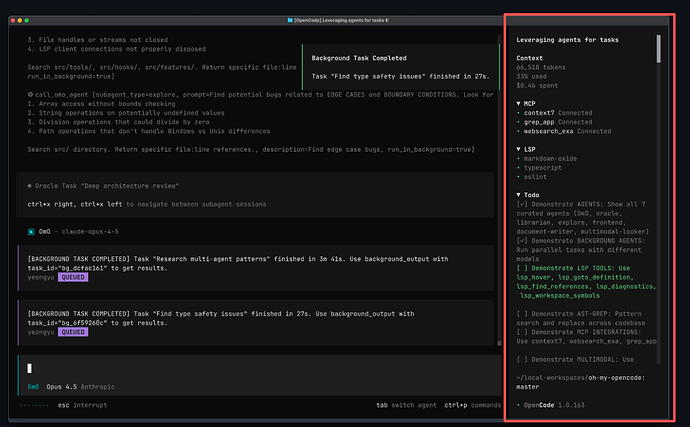Click the task_id="bg_dcfac161" text
The height and width of the screenshot is (427, 690).
(x=67, y=268)
